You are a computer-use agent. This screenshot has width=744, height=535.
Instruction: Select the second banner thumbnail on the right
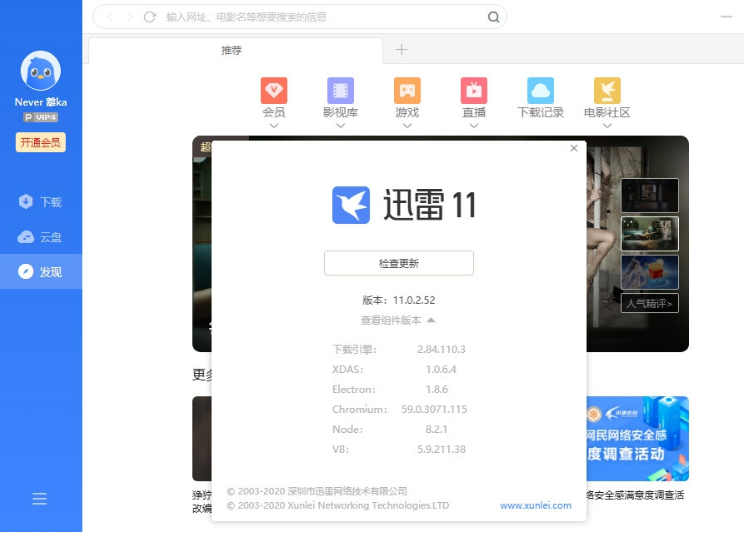650,234
